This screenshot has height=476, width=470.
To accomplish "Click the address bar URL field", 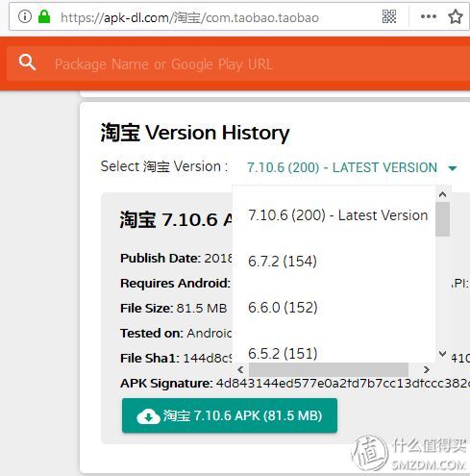I will [x=189, y=17].
